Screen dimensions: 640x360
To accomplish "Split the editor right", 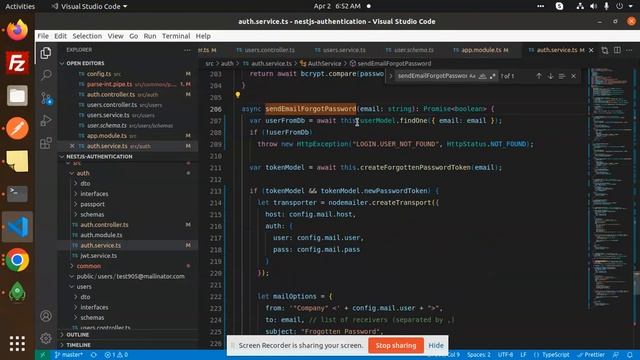I will tap(617, 50).
